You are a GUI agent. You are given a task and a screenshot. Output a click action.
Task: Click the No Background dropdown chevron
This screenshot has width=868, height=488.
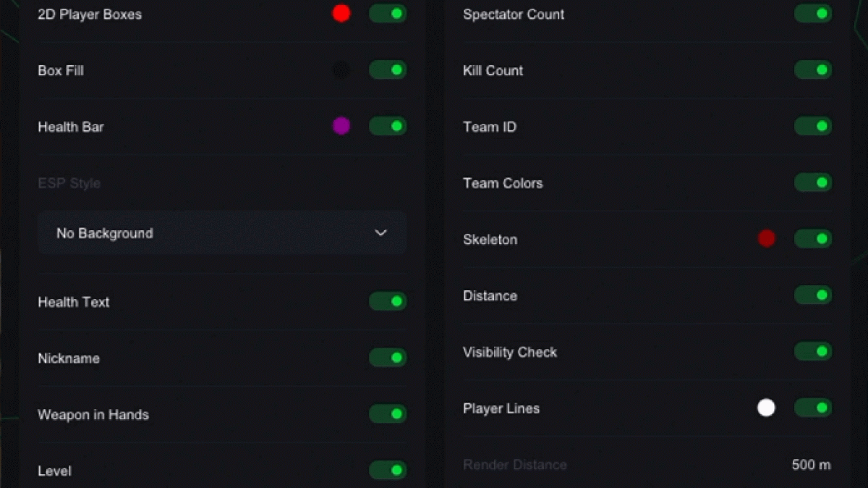[x=381, y=233]
